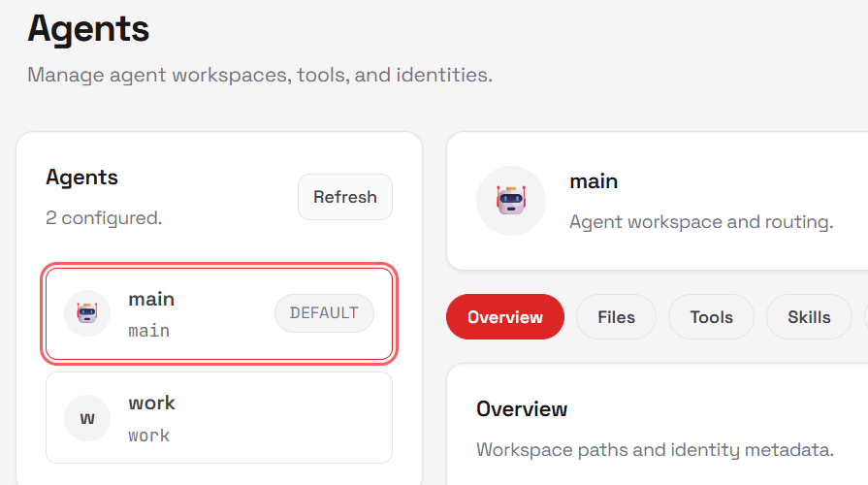
Task: Click the large robot avatar beside the main header
Action: tap(510, 201)
